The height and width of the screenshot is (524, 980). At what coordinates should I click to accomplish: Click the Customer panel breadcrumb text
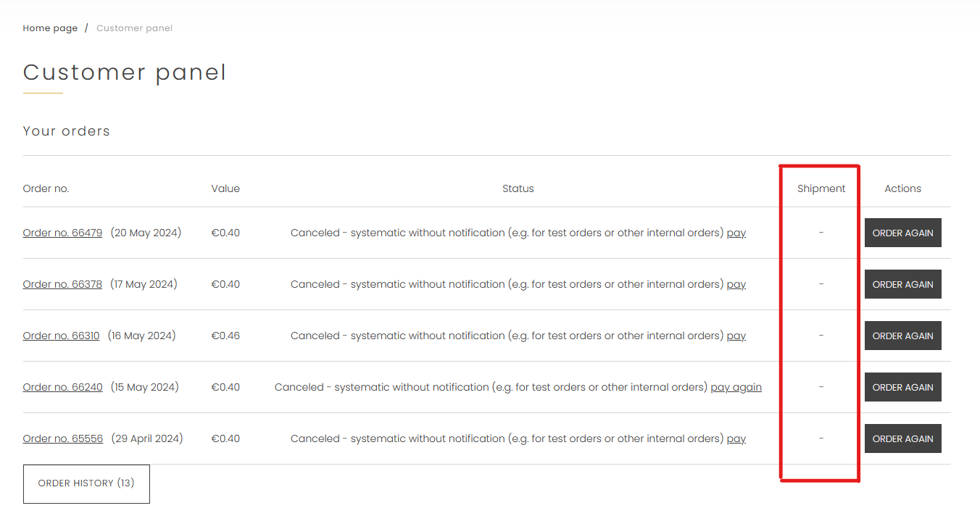tap(134, 28)
